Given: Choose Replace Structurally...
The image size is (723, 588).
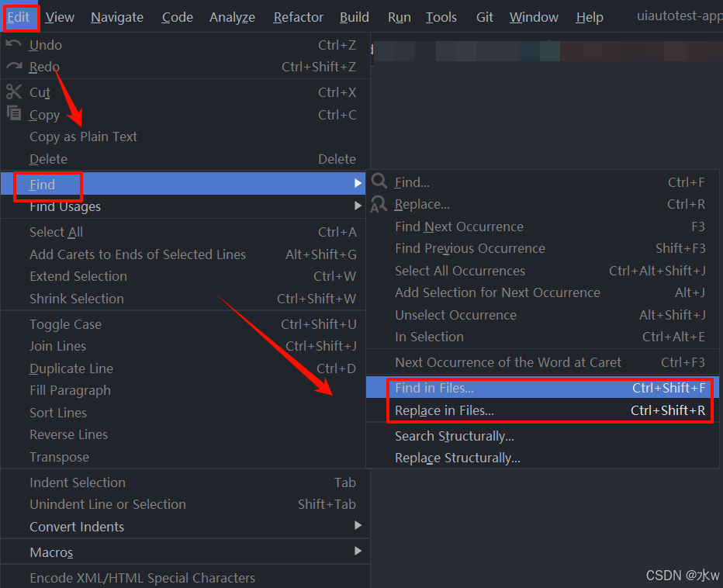Looking at the screenshot, I should pos(543,458).
